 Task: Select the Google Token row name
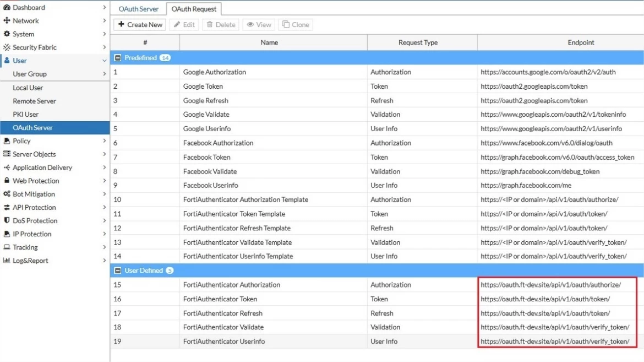pyautogui.click(x=203, y=87)
